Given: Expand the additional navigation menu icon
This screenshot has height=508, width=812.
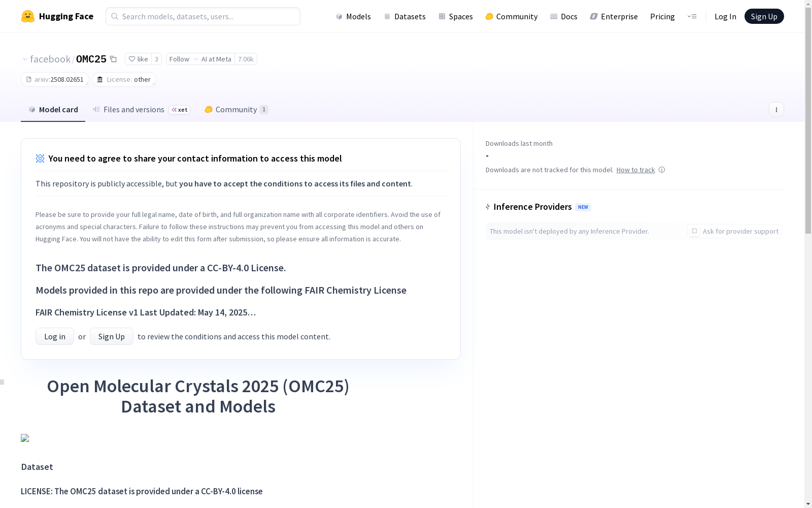Looking at the screenshot, I should click(692, 16).
